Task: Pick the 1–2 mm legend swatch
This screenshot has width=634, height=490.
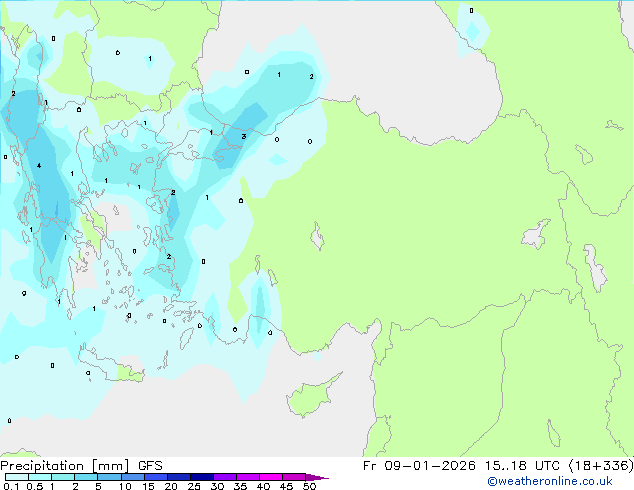Action: pyautogui.click(x=63, y=477)
